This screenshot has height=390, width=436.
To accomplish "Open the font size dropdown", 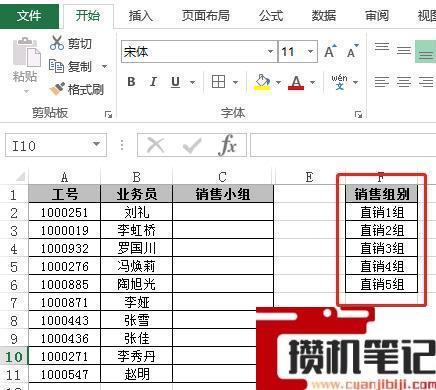I will click(x=311, y=52).
